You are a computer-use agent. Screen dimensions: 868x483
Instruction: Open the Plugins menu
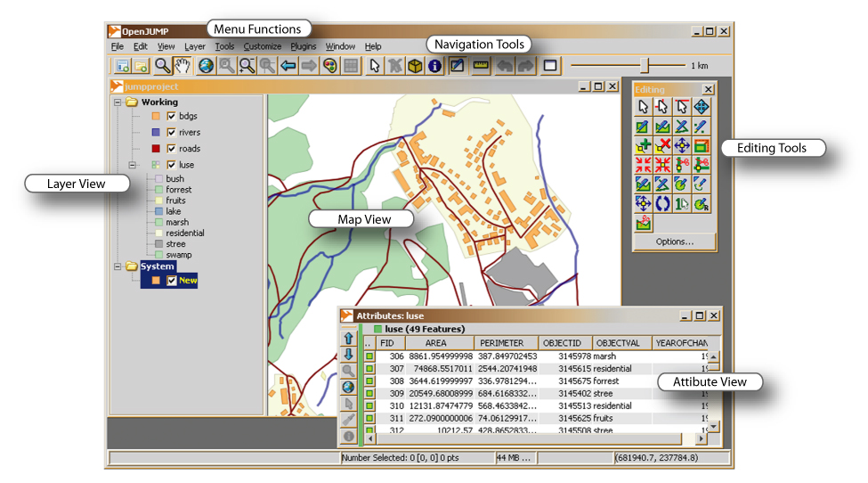303,46
